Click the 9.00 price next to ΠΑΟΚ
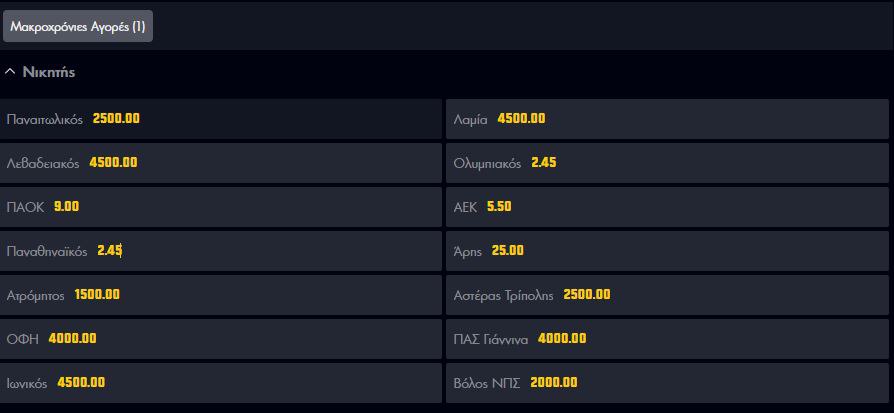 pos(67,207)
